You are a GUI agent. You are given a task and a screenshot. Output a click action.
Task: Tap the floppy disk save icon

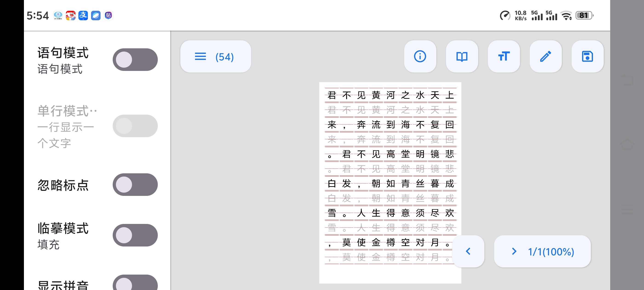point(587,57)
